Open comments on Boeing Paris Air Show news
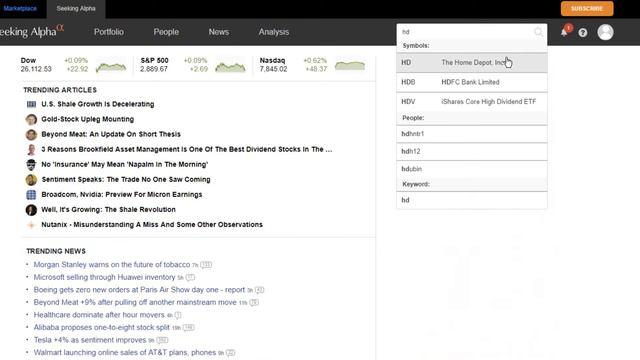Screen dimensions: 640x360 [x=260, y=290]
